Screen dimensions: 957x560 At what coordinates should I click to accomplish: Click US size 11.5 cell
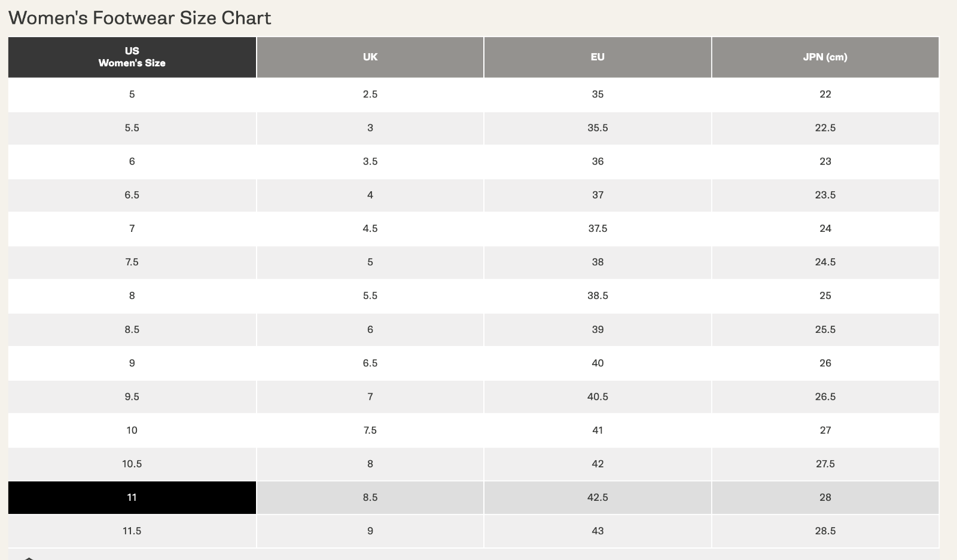coord(132,531)
